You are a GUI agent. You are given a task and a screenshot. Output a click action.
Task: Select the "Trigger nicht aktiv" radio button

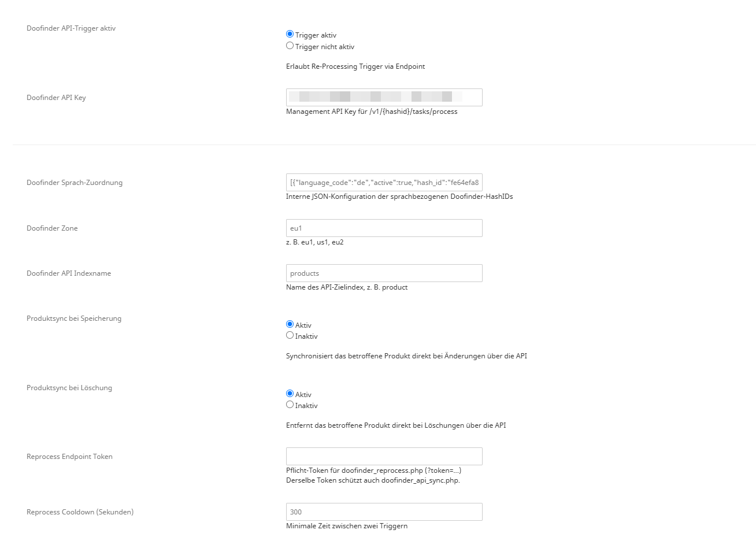click(290, 46)
